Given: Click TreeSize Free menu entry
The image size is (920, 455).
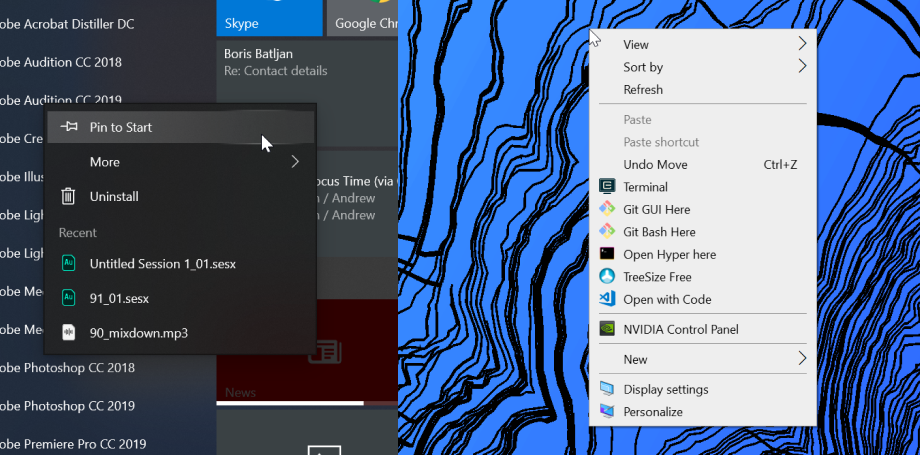Looking at the screenshot, I should tap(702, 276).
